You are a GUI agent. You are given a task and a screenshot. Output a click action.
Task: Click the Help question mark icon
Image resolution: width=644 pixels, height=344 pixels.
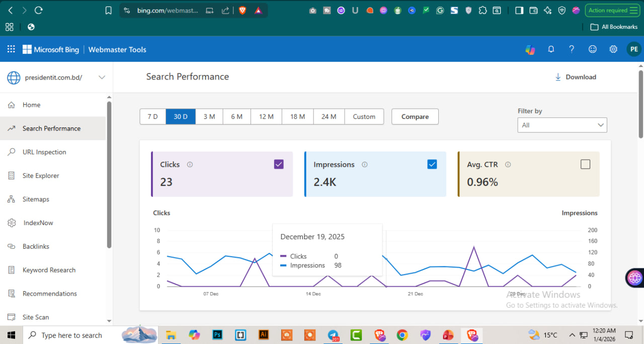pyautogui.click(x=572, y=49)
